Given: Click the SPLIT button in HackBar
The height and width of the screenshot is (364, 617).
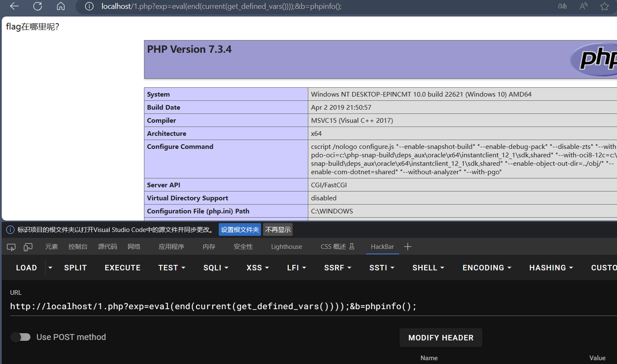Looking at the screenshot, I should click(75, 267).
